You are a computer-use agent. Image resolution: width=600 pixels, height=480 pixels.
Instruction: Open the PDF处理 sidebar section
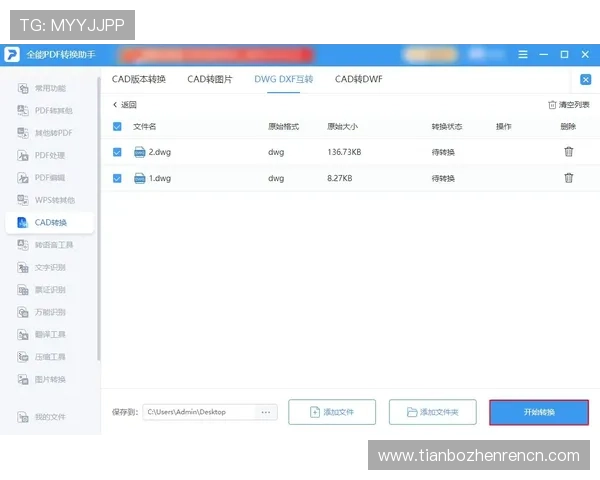41,155
